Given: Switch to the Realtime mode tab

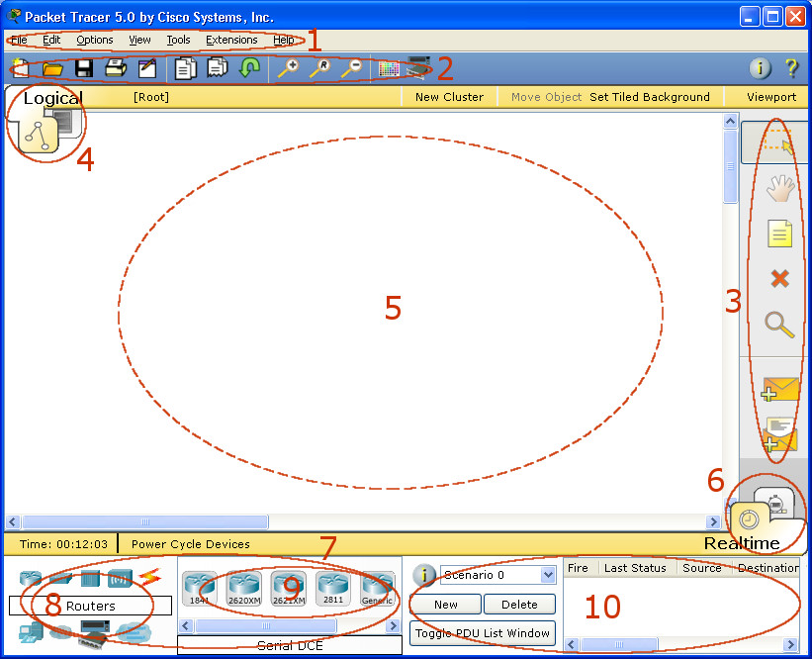Looking at the screenshot, I should click(750, 519).
